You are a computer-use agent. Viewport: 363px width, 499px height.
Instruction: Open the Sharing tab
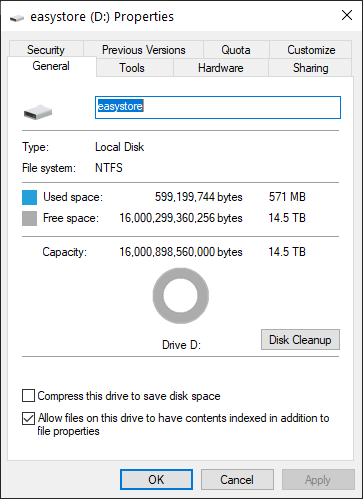(x=310, y=68)
